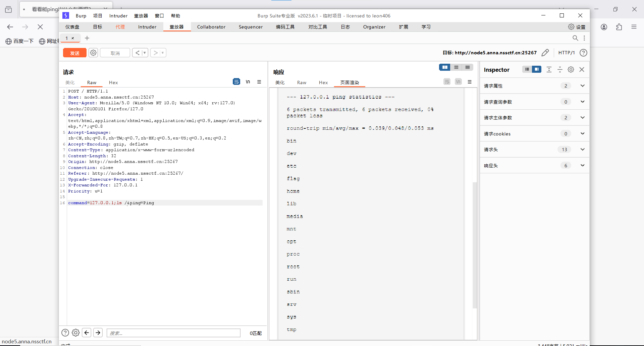Open Repeater send settings gear
Viewport: 644px width, 346px height.
click(93, 53)
